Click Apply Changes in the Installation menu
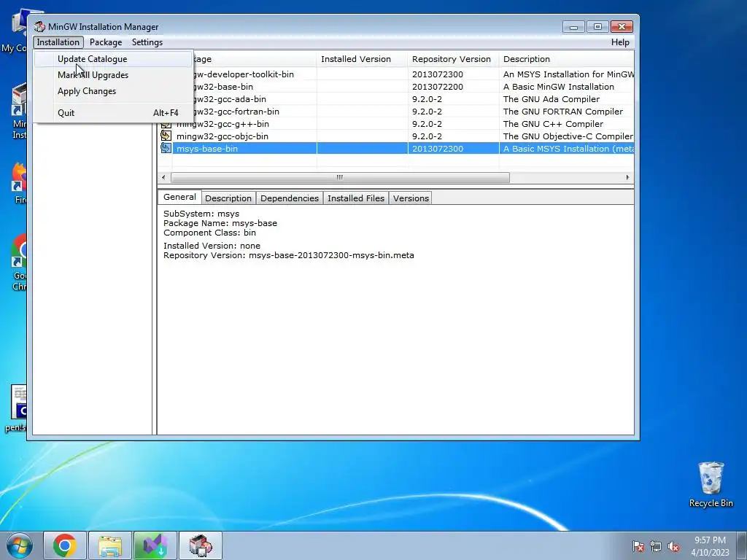Image resolution: width=747 pixels, height=560 pixels. coord(113,91)
